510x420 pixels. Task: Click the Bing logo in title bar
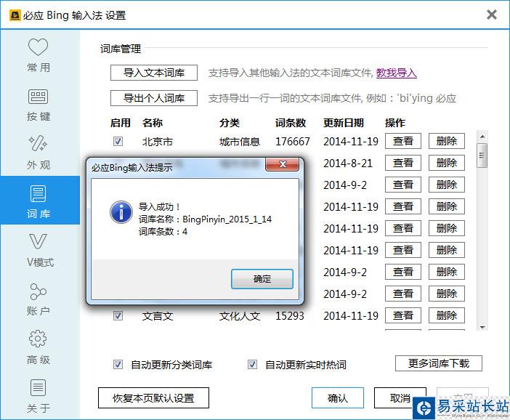click(x=15, y=15)
